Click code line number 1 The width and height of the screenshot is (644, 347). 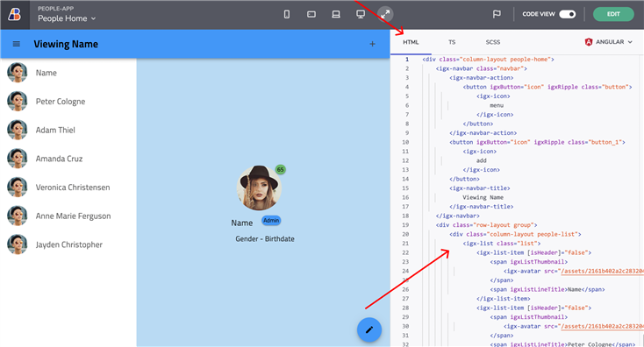[x=407, y=60]
